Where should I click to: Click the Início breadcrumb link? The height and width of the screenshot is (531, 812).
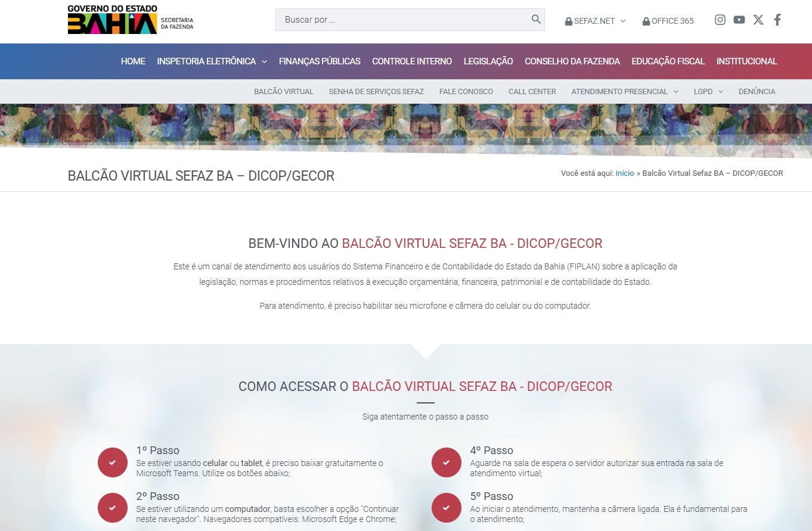point(624,173)
